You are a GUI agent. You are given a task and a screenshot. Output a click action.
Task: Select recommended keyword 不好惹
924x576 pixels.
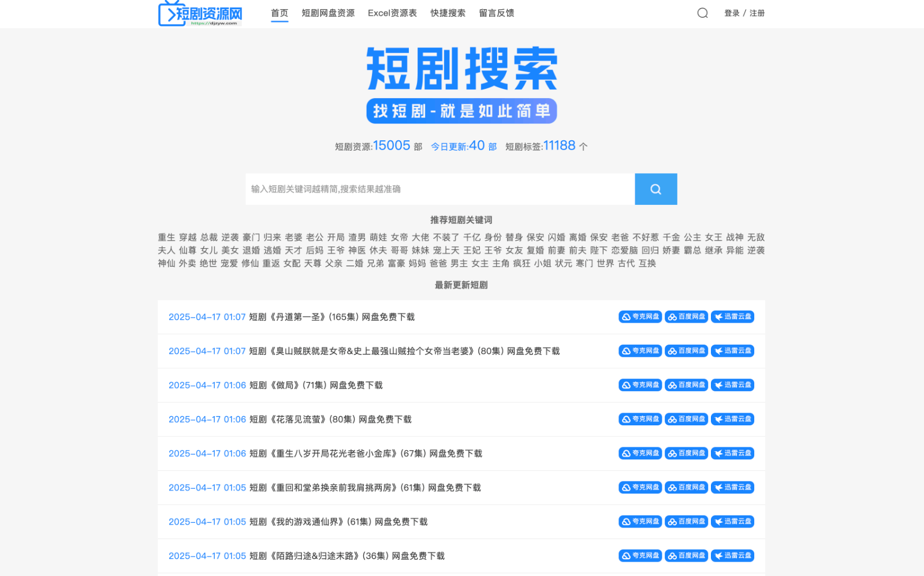[x=646, y=237]
